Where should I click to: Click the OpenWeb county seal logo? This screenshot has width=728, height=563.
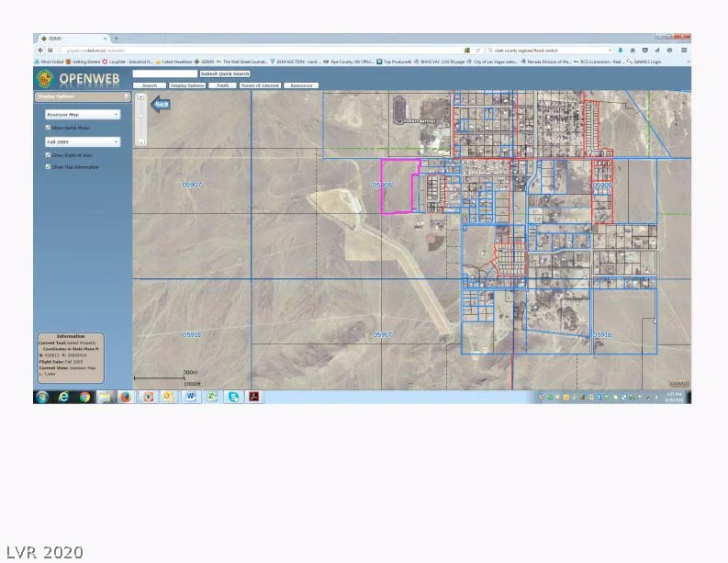point(45,78)
